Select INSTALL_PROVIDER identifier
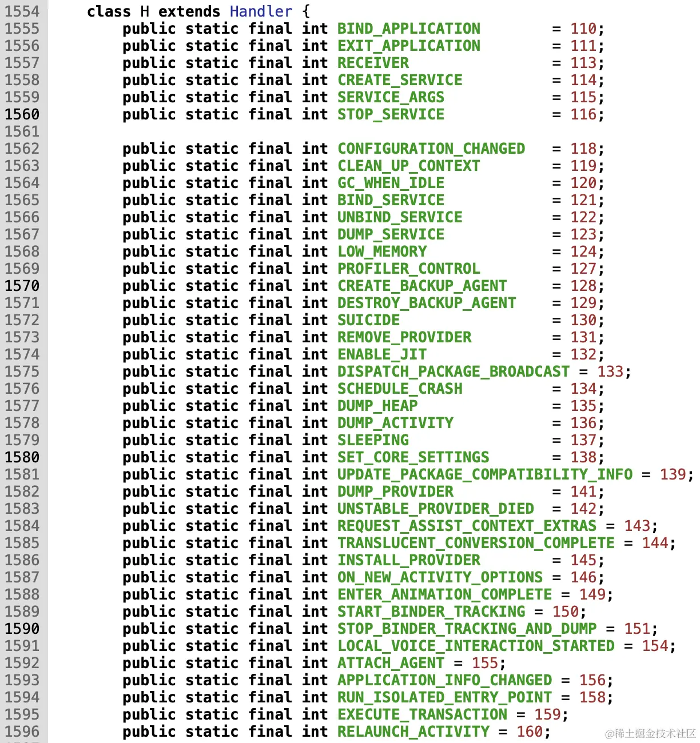 (x=409, y=560)
